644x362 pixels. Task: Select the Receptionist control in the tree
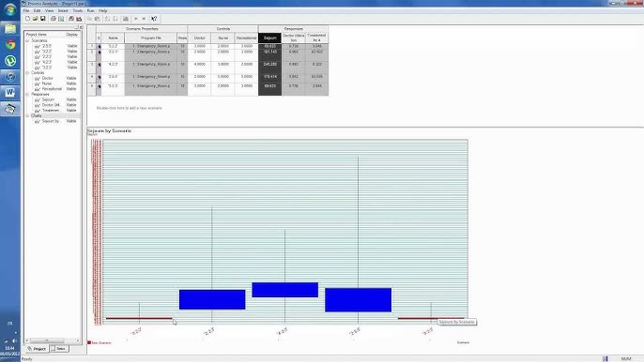click(52, 89)
